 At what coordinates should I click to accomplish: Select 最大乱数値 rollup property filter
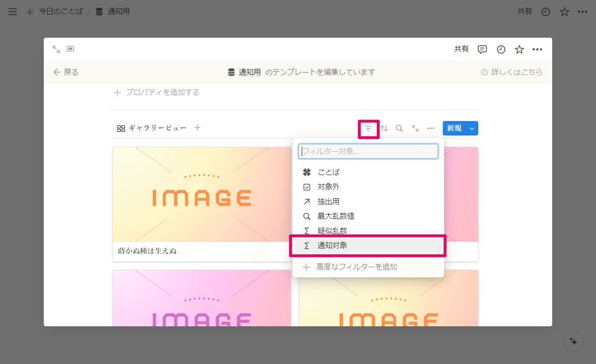tap(368, 216)
